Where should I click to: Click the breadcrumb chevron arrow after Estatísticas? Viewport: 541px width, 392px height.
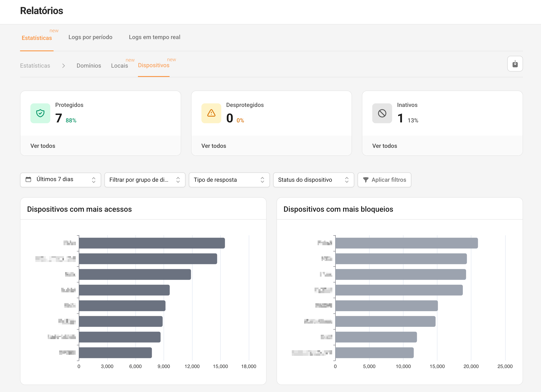pos(63,66)
